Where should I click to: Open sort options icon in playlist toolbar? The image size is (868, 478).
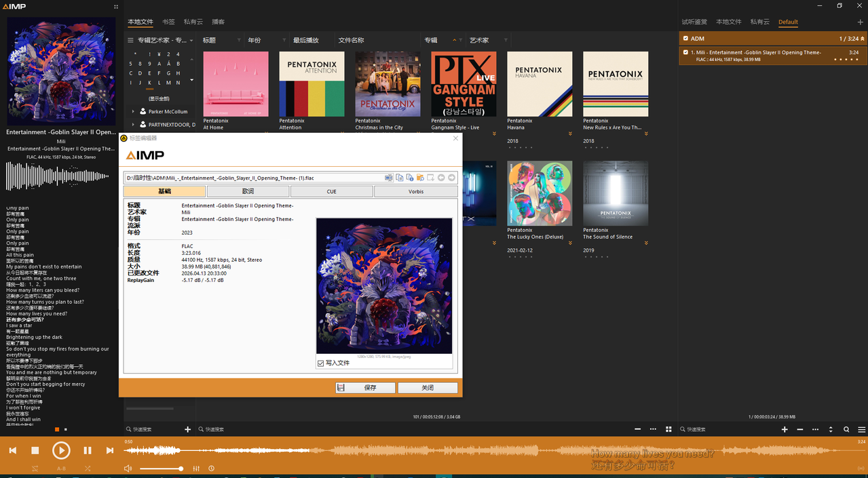831,429
